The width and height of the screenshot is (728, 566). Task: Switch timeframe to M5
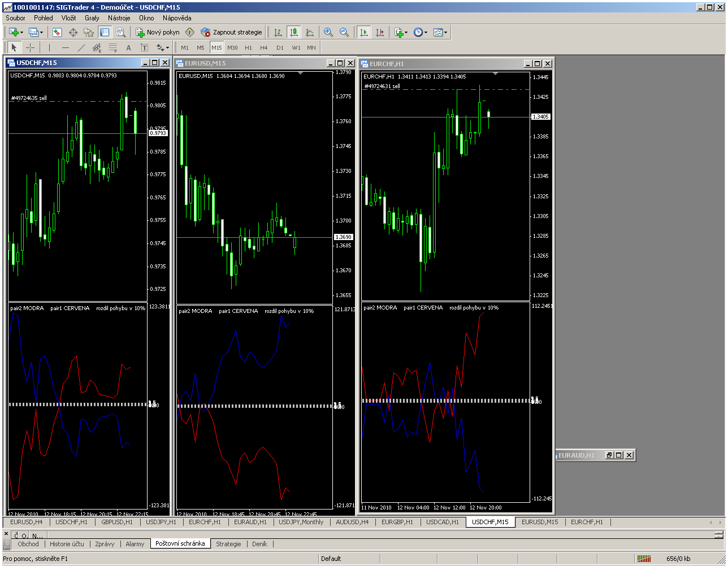[201, 47]
